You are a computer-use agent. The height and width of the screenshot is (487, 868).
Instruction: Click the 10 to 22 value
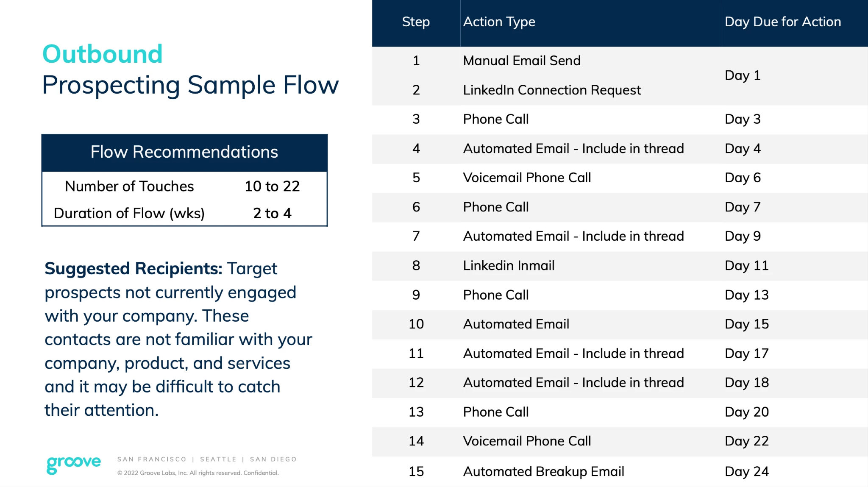click(x=272, y=186)
